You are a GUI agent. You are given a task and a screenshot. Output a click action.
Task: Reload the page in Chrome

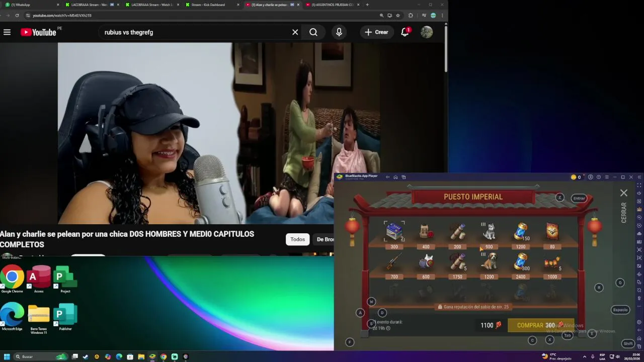click(17, 16)
